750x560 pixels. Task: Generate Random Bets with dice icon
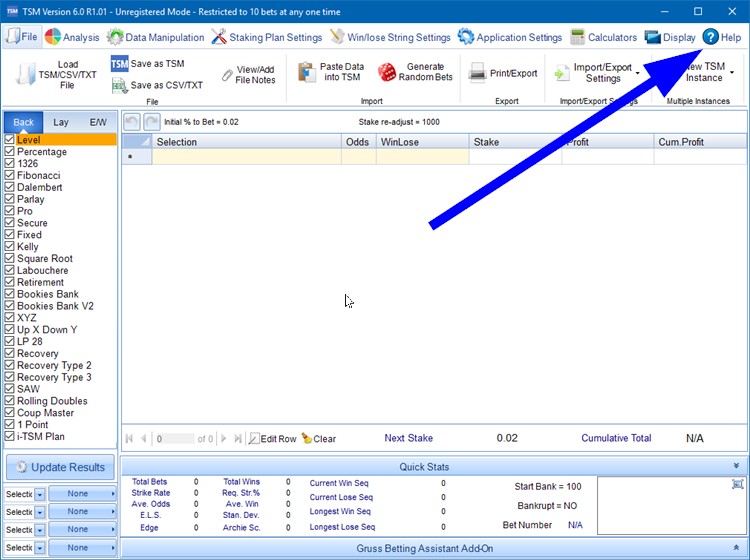(387, 73)
